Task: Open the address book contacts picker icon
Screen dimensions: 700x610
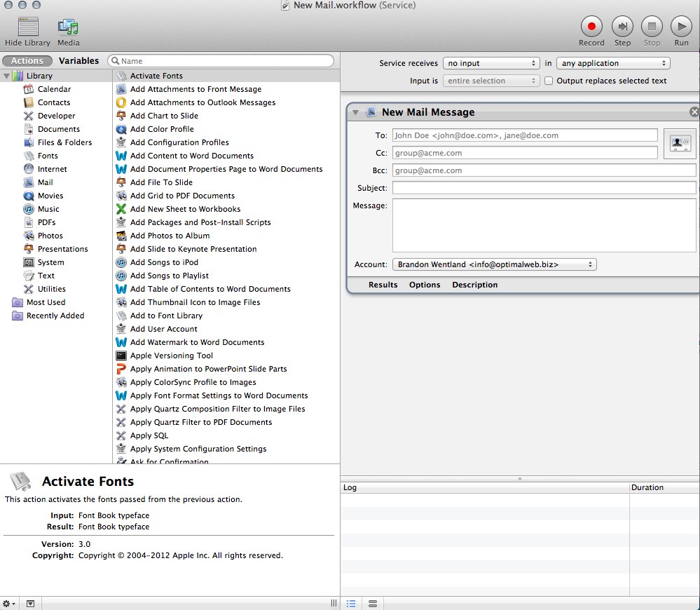Action: click(x=680, y=143)
